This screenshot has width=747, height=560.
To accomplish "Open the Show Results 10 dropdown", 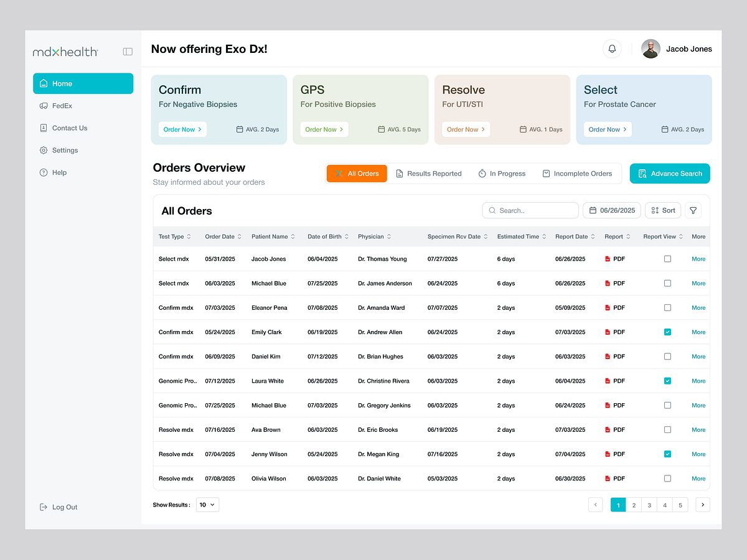I will coord(207,505).
